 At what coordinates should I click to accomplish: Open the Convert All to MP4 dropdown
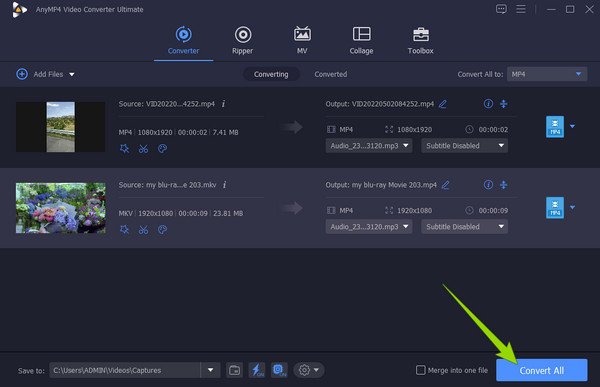[547, 74]
